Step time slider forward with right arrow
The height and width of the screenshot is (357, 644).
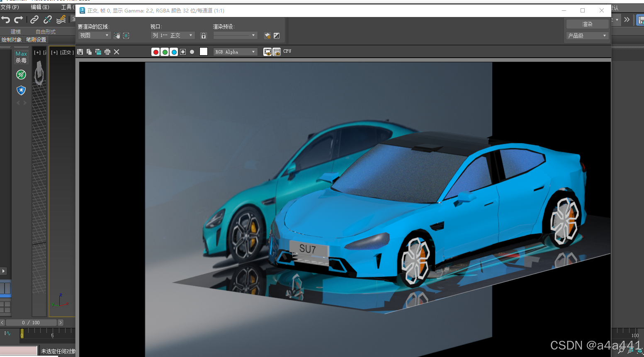click(x=61, y=323)
